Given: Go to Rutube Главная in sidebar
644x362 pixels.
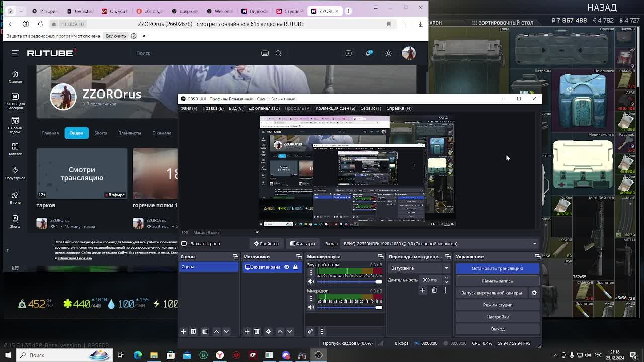Looking at the screenshot, I should [15, 77].
